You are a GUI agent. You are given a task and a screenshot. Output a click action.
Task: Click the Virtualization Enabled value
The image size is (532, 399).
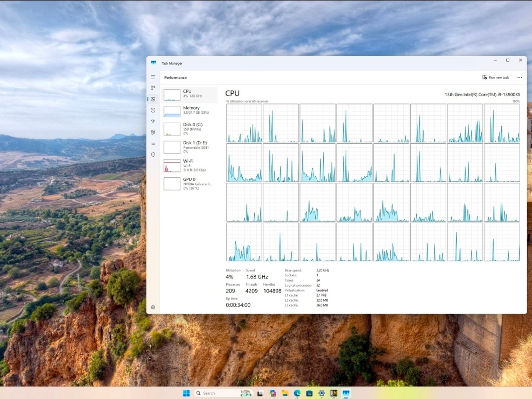click(x=322, y=290)
